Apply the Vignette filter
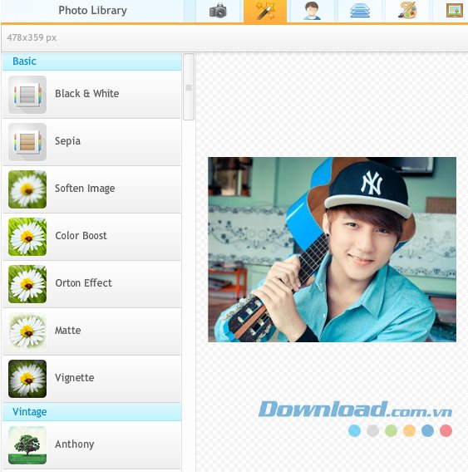Image resolution: width=468 pixels, height=476 pixels. [x=91, y=379]
